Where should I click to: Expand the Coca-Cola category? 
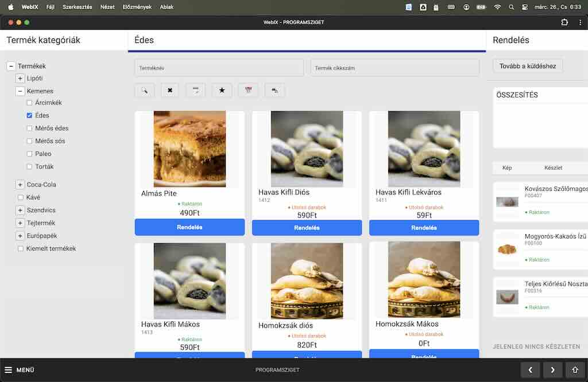pyautogui.click(x=20, y=185)
